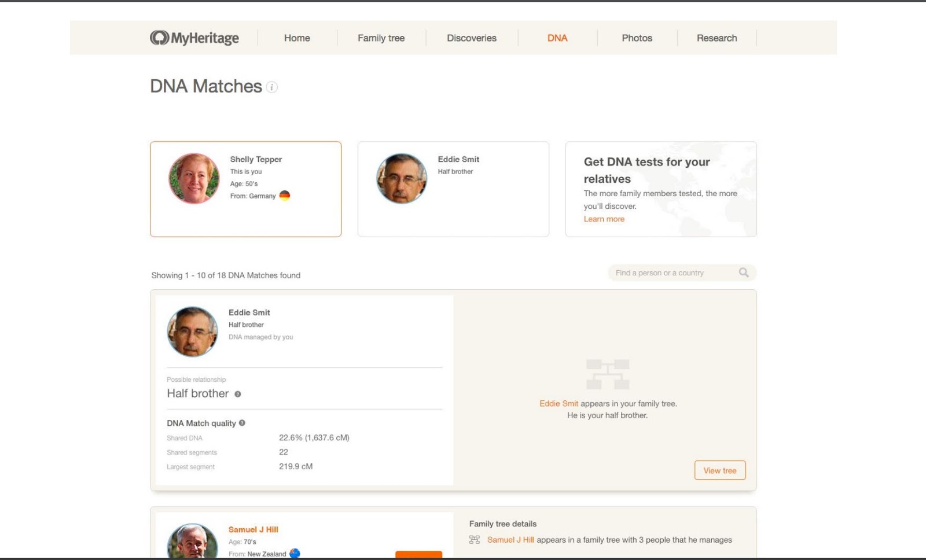Select Shelly Tepper's profile photo in top card

[194, 178]
